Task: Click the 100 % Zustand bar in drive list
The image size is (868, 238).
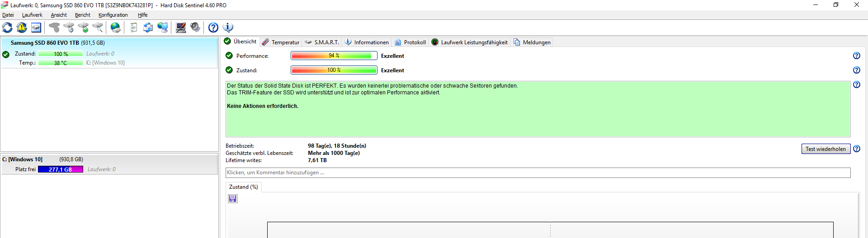Action: point(61,54)
